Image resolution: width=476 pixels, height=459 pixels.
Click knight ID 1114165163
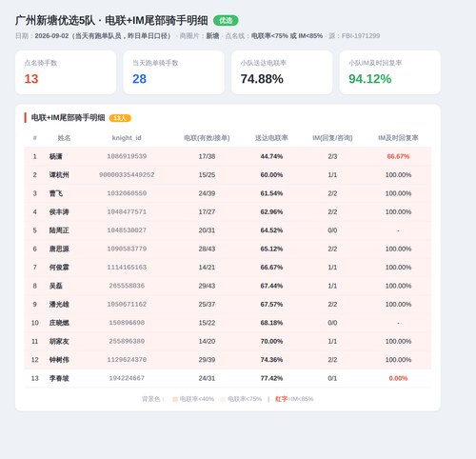tap(127, 267)
